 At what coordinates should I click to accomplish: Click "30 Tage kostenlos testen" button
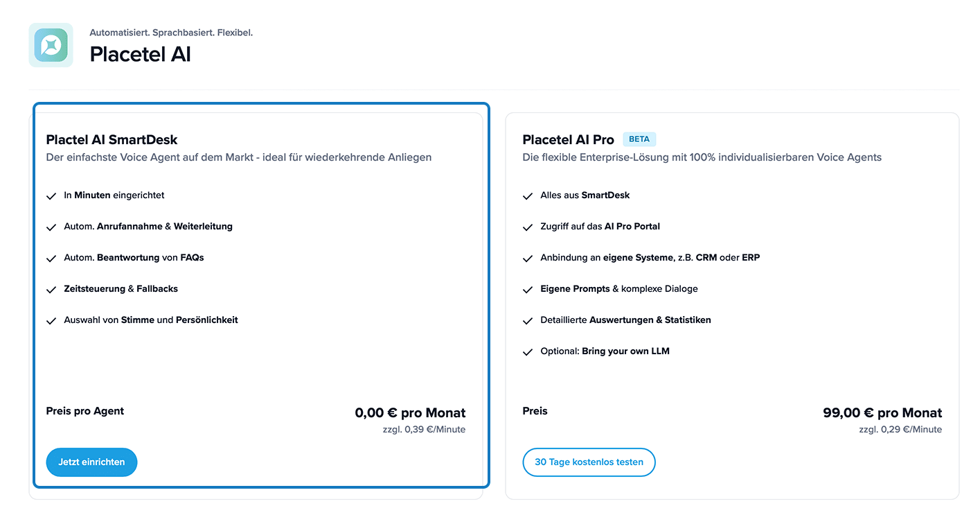click(x=589, y=462)
